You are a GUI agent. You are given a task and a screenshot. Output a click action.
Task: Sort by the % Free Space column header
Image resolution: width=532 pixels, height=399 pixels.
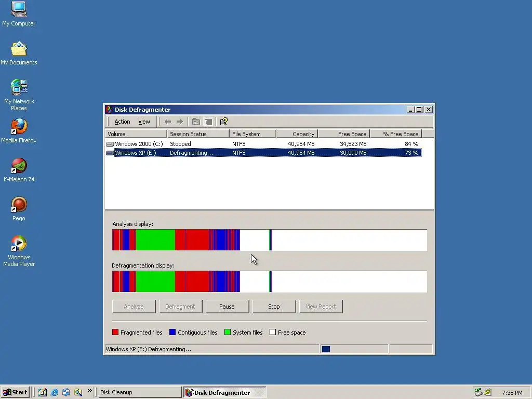click(395, 134)
